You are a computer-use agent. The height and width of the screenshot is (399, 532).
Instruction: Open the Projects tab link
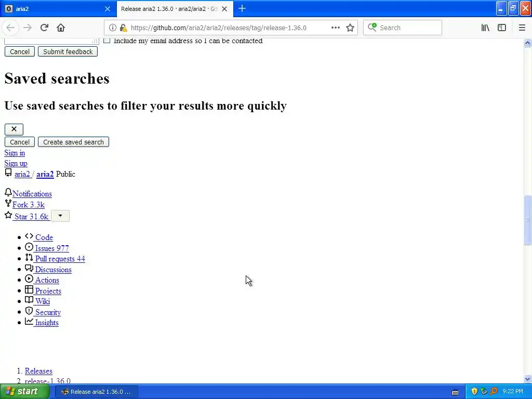pos(48,291)
